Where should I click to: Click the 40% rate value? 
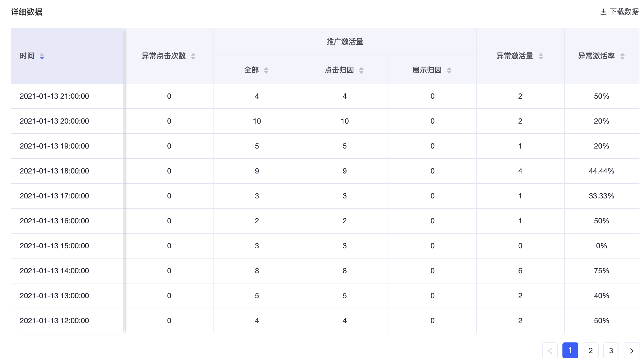tap(602, 296)
